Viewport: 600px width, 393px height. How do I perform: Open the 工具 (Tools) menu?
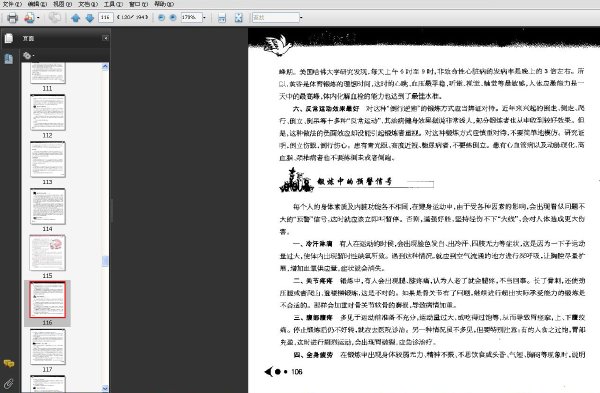point(113,4)
